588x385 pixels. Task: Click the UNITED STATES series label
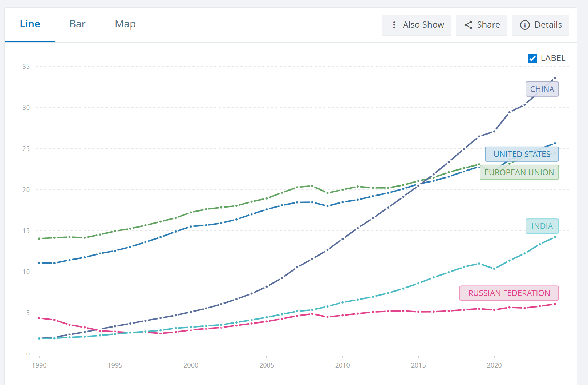[x=522, y=154]
